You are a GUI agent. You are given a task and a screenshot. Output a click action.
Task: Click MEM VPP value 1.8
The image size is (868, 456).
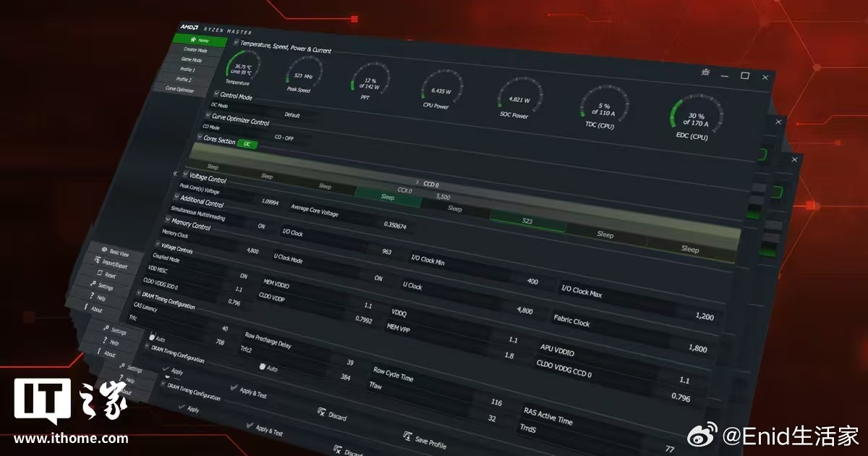point(509,355)
